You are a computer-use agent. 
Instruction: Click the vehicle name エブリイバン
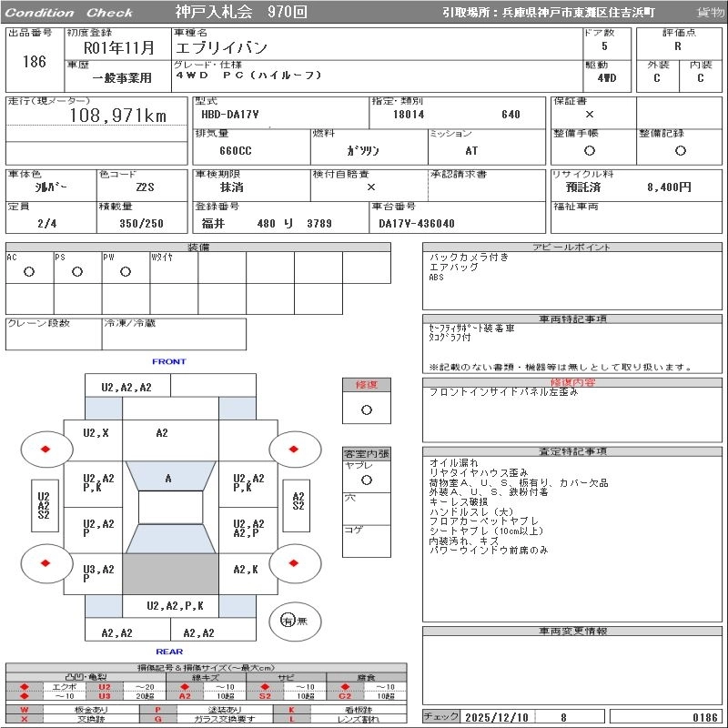click(x=221, y=48)
